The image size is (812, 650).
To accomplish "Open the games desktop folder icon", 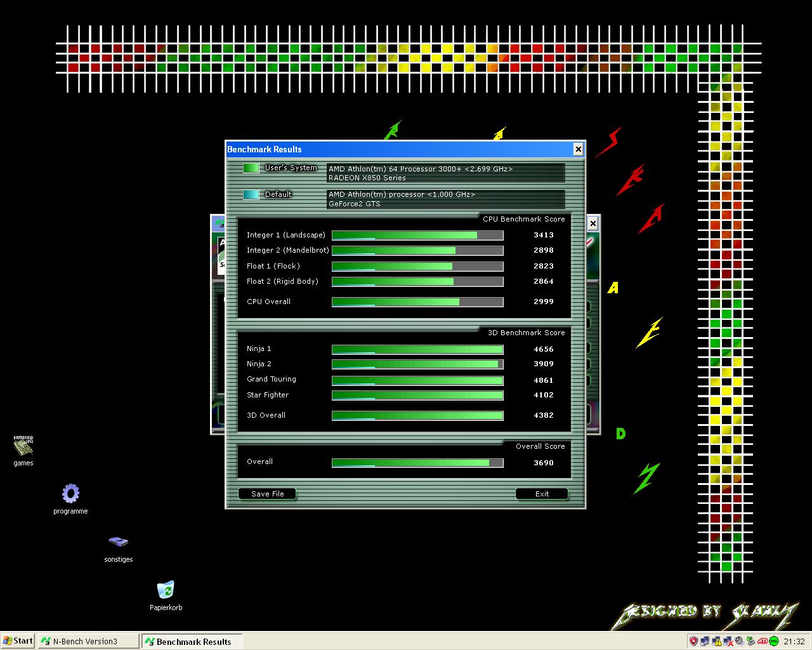I will coord(23,447).
